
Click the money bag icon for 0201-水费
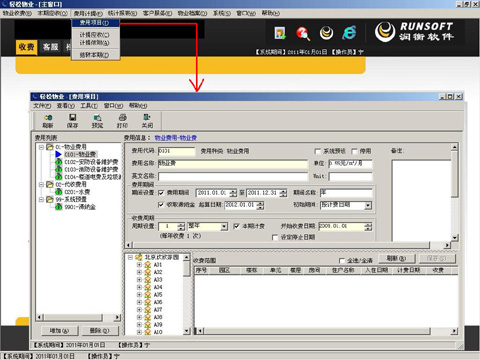tap(59, 192)
